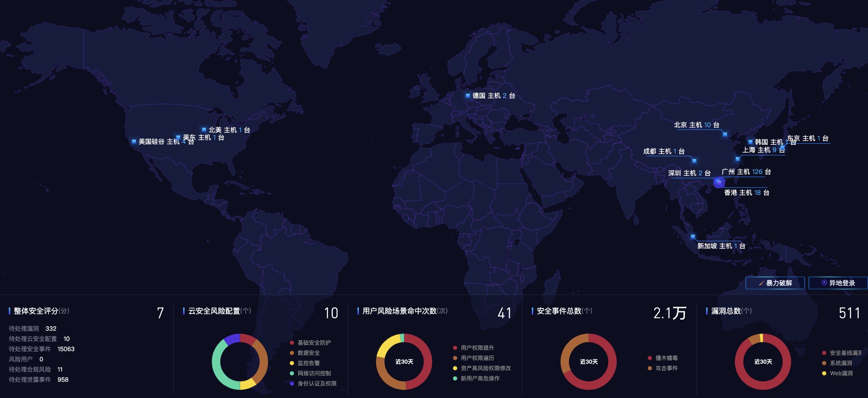Open the 待处理云安全配置 10 row
Image resolution: width=868 pixels, height=398 pixels.
point(39,339)
